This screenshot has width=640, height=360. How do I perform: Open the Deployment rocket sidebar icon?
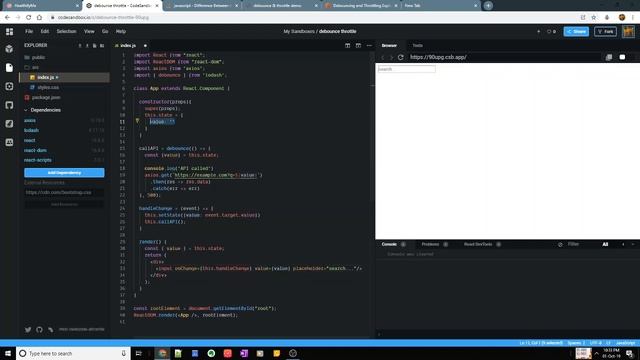pyautogui.click(x=9, y=124)
